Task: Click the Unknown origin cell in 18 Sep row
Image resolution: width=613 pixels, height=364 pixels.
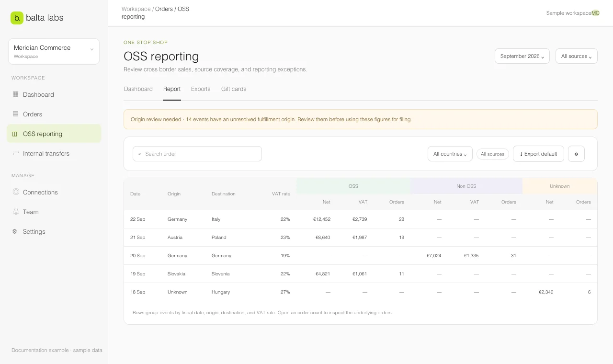Action: [x=178, y=292]
